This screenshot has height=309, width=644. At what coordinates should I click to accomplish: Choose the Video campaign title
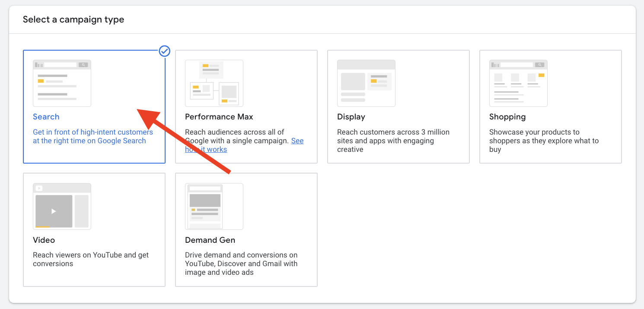44,240
